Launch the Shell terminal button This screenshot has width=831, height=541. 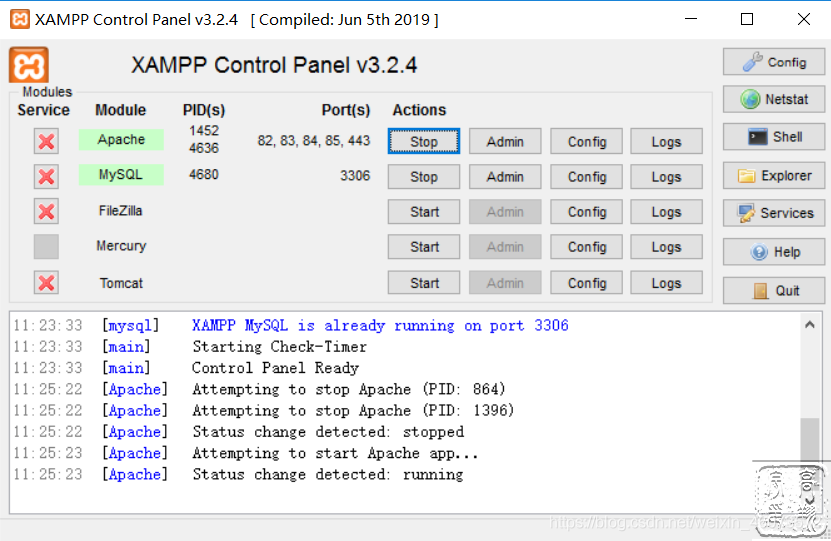[774, 137]
